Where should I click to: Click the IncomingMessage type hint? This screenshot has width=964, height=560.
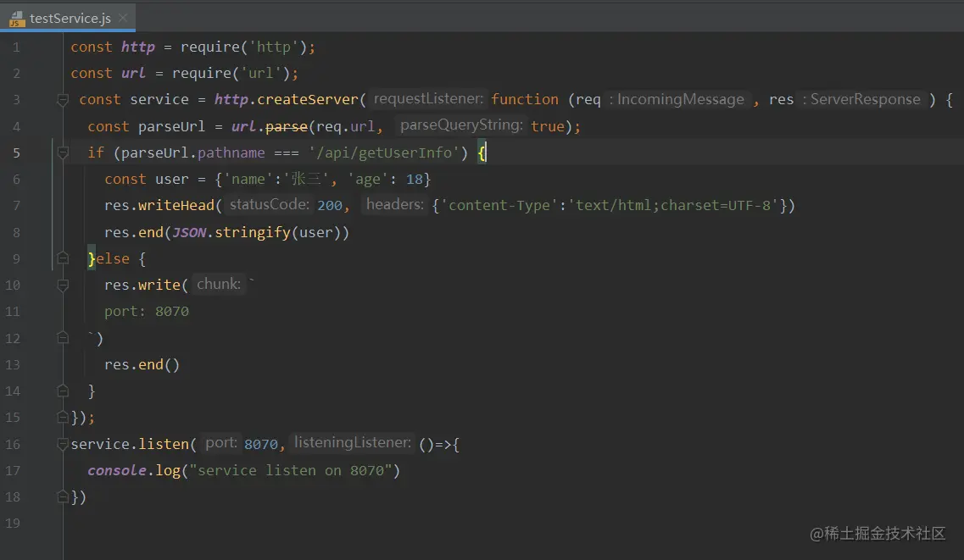point(680,99)
